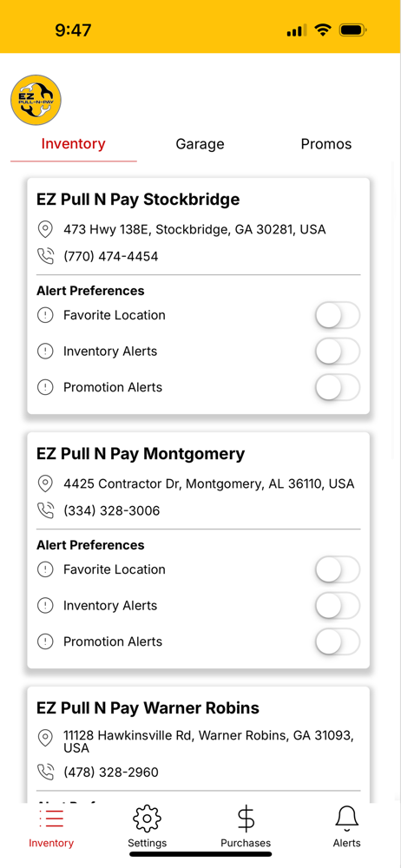
Task: Tap the EZ Pull-N-Pay logo
Action: (x=36, y=100)
